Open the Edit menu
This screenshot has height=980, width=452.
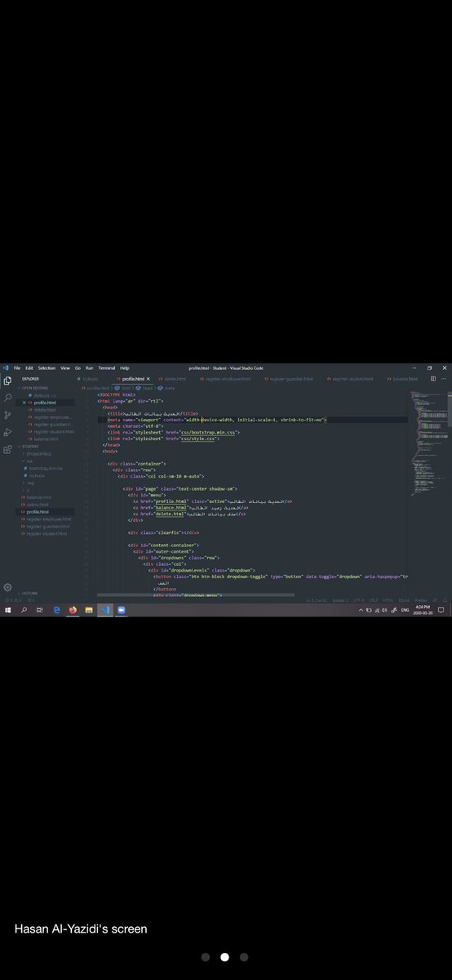pyautogui.click(x=29, y=368)
